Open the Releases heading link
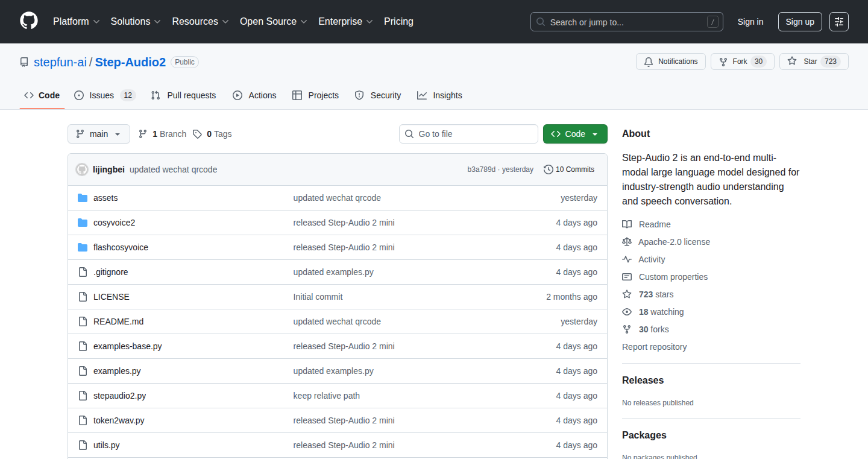The height and width of the screenshot is (459, 868). click(x=643, y=381)
